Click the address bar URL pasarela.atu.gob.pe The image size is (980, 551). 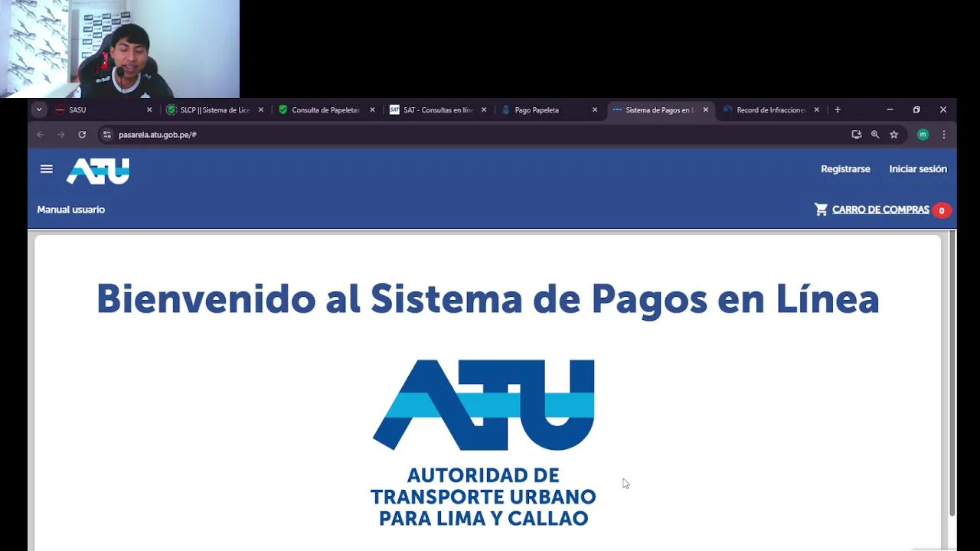(x=158, y=135)
